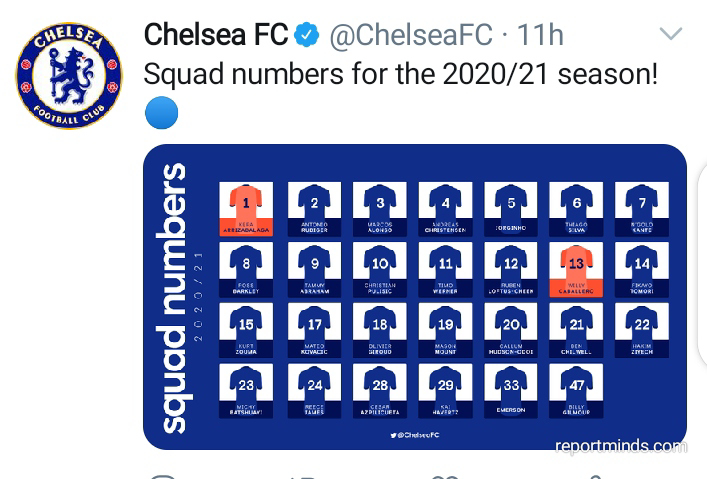
Task: Click shirt number 47 Billy Gilmour
Action: tap(576, 391)
